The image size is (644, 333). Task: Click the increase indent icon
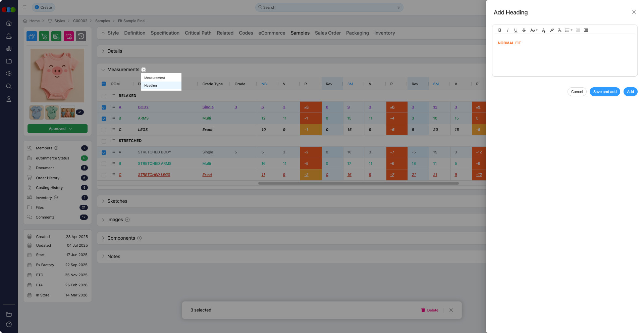pyautogui.click(x=586, y=30)
